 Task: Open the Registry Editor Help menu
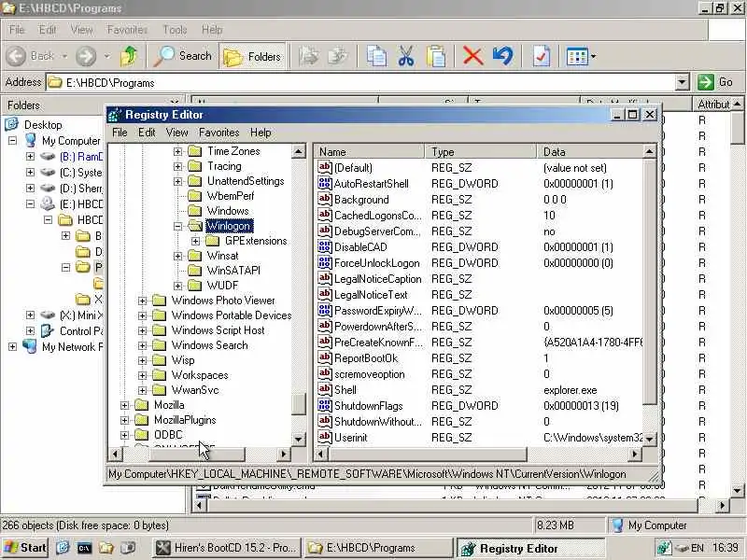click(x=261, y=133)
